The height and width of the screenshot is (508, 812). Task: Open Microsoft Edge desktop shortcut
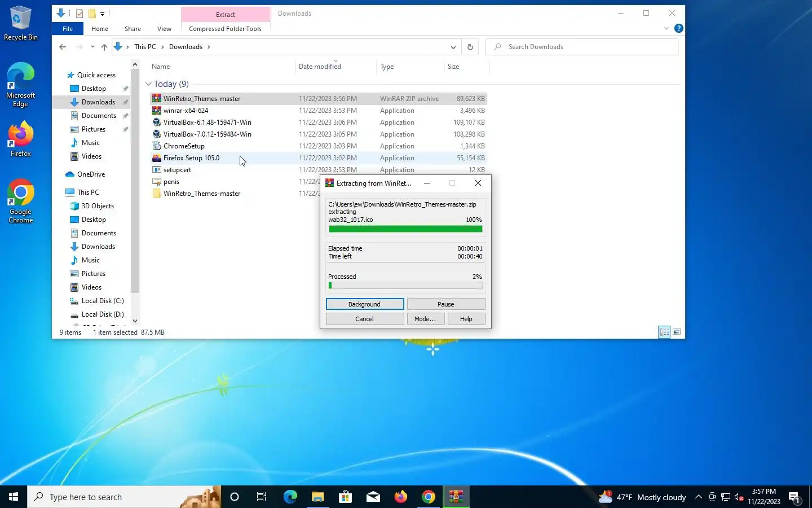pyautogui.click(x=21, y=85)
